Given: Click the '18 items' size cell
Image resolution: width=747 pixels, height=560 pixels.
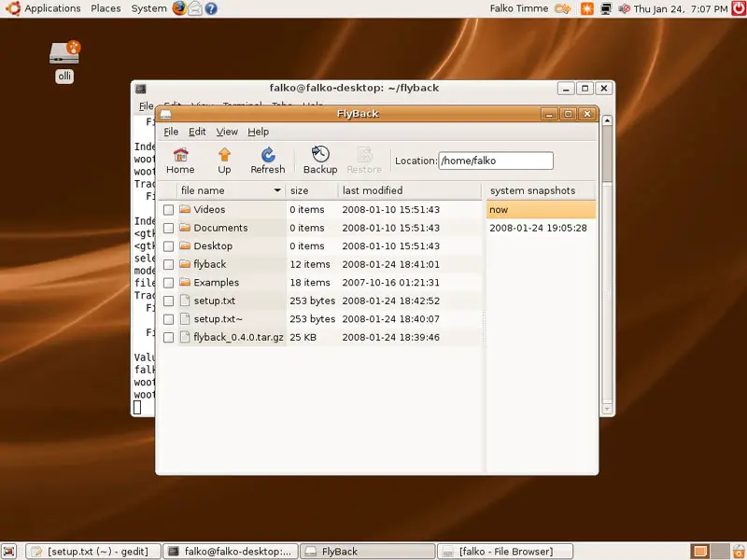Looking at the screenshot, I should coord(310,283).
